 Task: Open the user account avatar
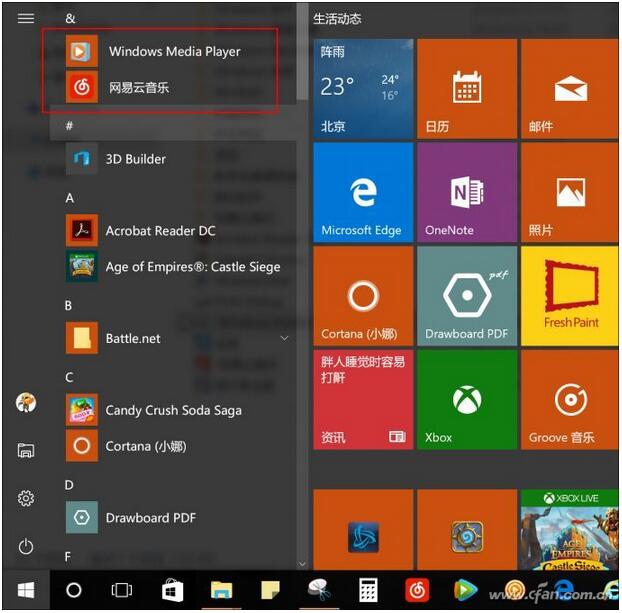(26, 402)
